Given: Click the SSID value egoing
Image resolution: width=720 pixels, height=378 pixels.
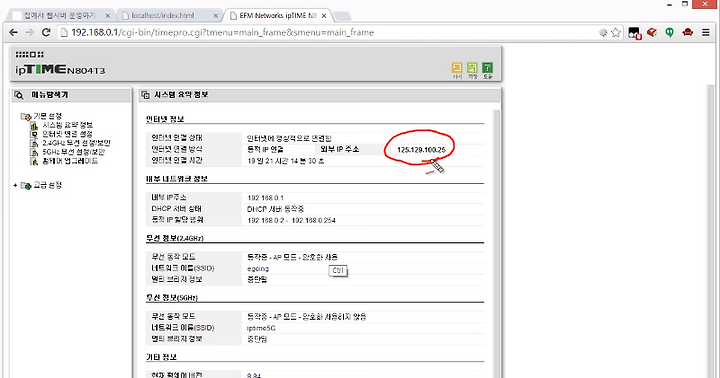Looking at the screenshot, I should (258, 269).
